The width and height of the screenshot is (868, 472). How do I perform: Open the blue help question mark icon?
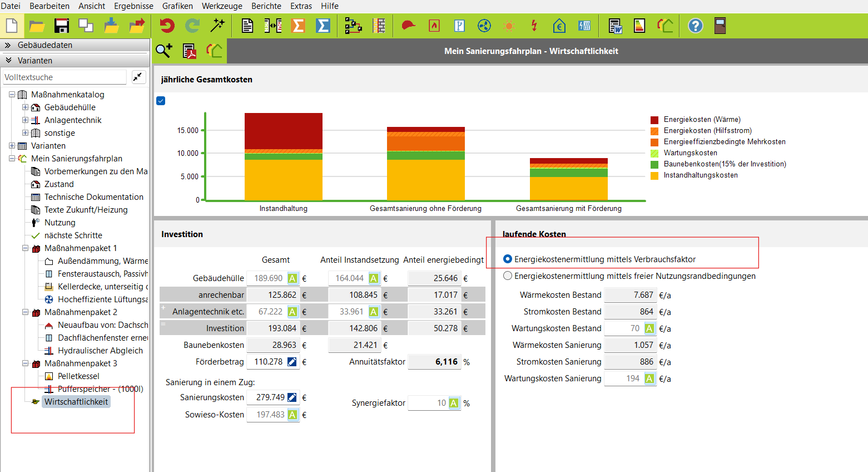click(x=695, y=26)
